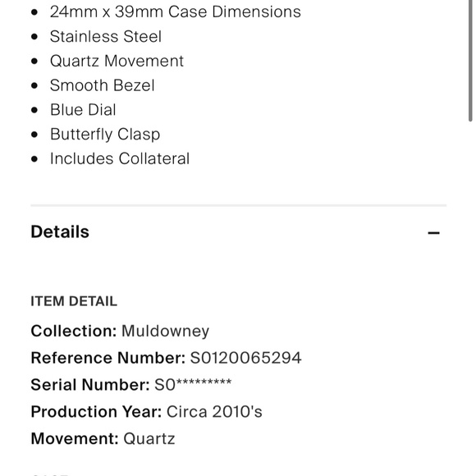Click the Movement Quartz detail line
This screenshot has width=476, height=476.
[x=103, y=439]
